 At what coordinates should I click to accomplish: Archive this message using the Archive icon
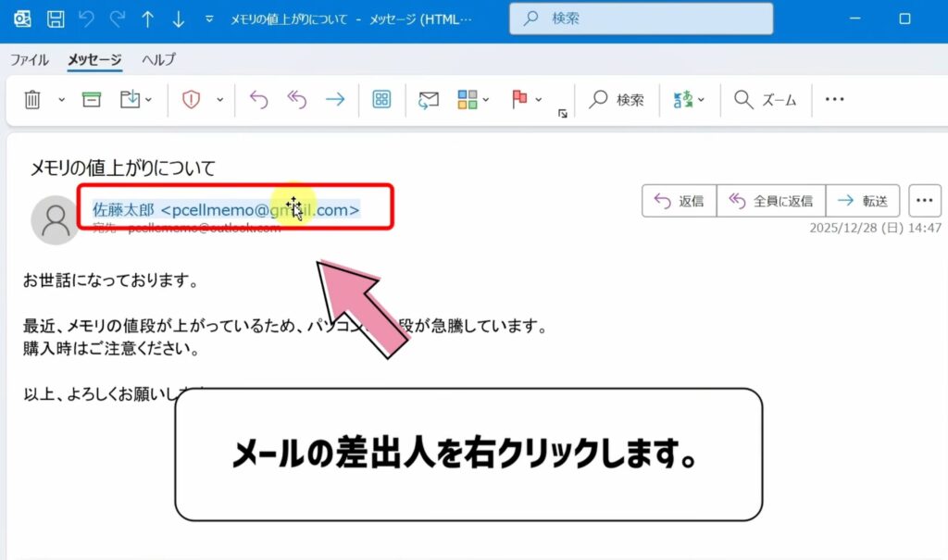tap(91, 99)
